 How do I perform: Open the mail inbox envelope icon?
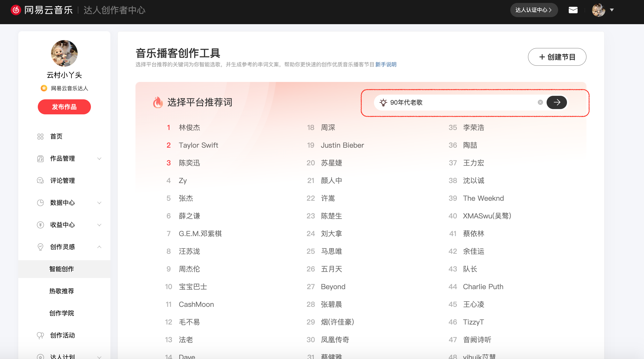point(573,10)
